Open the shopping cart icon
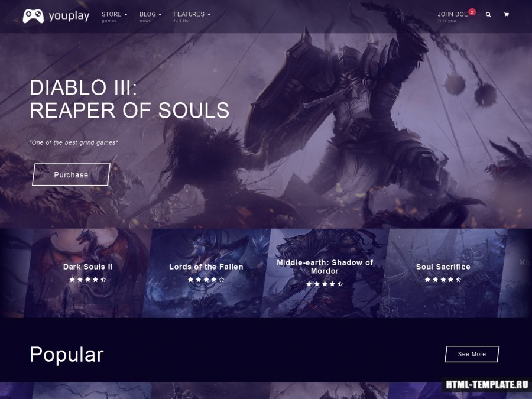Screen dimensions: 532x399 coord(506,15)
